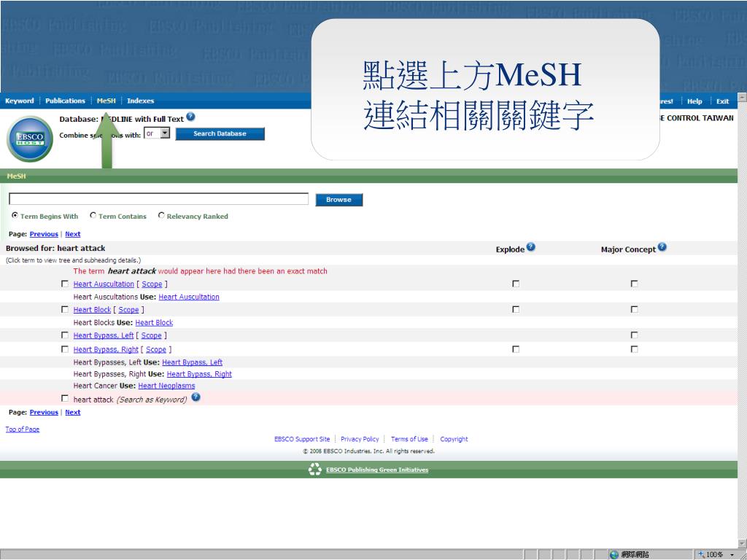Follow Heart Auscultations Use: Heart Auscultation link

click(x=189, y=297)
